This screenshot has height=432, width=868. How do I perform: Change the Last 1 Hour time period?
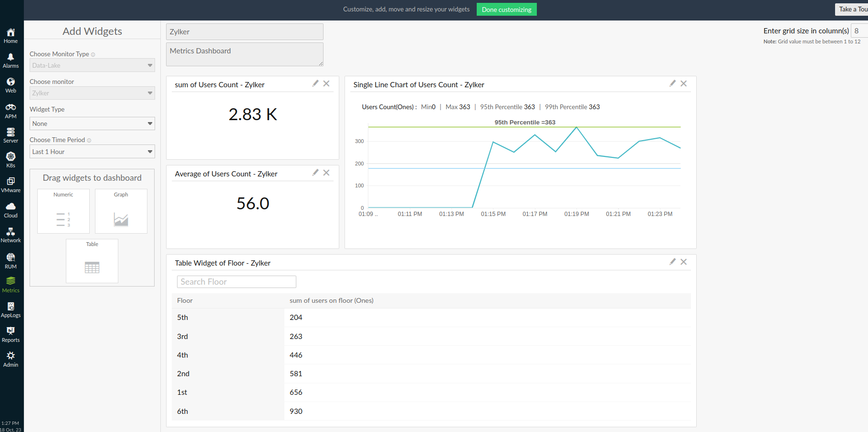[x=92, y=151]
